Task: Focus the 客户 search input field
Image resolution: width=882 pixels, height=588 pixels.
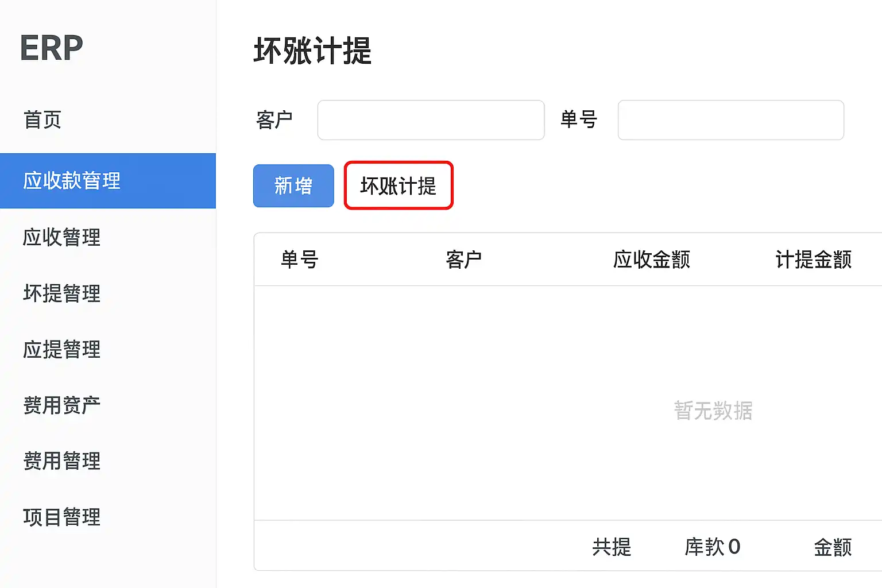Action: (431, 120)
